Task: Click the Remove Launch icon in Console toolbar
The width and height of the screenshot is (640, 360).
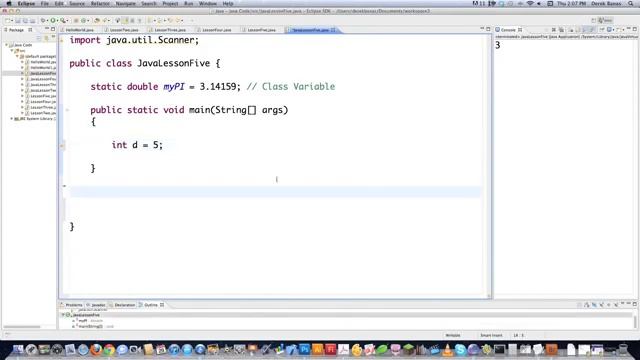Action: [x=554, y=30]
